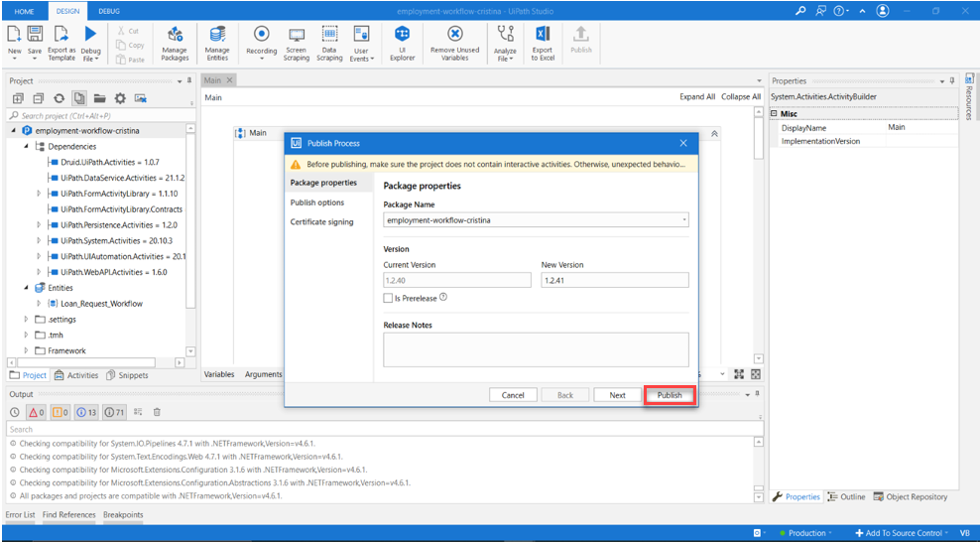The width and height of the screenshot is (980, 542).
Task: Click the New file icon in ribbon
Action: [14, 34]
